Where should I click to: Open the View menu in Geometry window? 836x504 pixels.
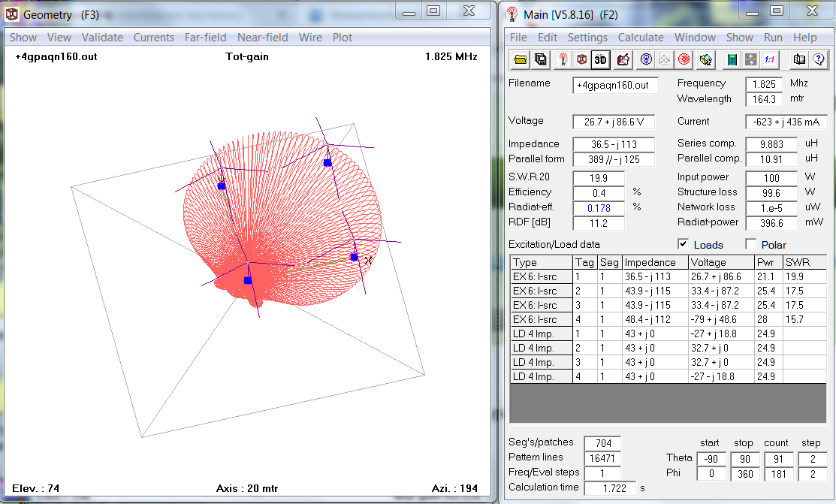click(59, 38)
